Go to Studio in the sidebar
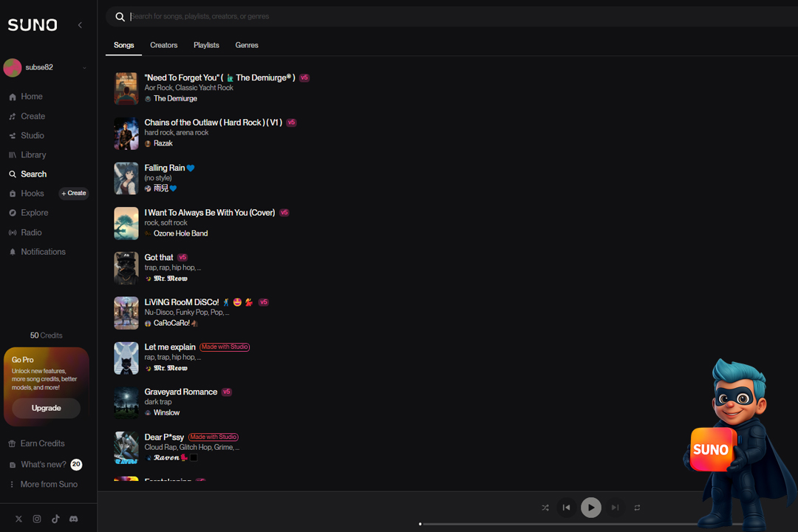 (x=32, y=136)
